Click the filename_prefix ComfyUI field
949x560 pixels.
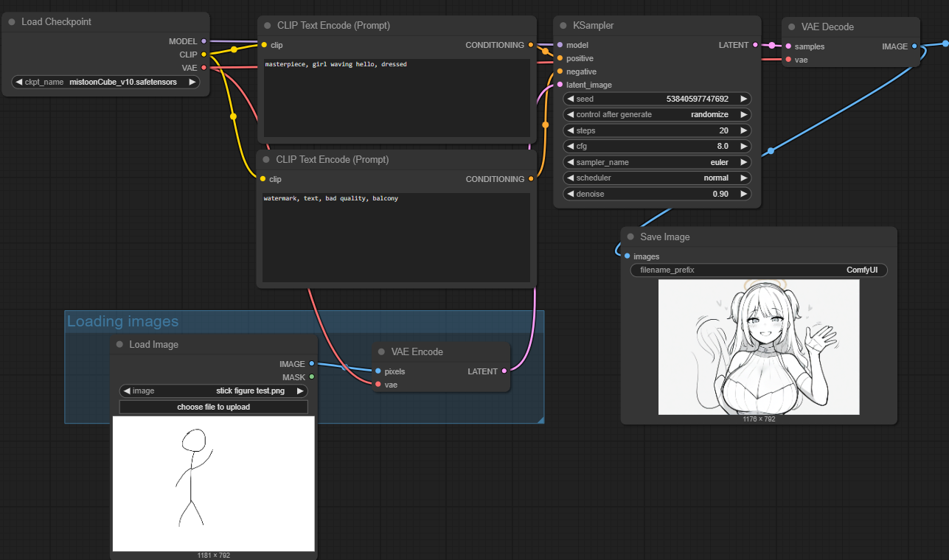759,270
